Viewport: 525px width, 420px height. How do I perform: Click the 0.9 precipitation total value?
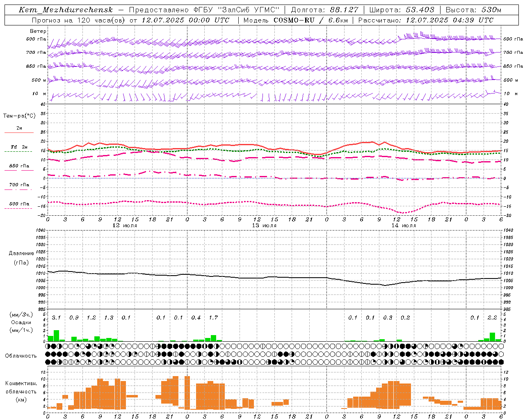(74, 317)
